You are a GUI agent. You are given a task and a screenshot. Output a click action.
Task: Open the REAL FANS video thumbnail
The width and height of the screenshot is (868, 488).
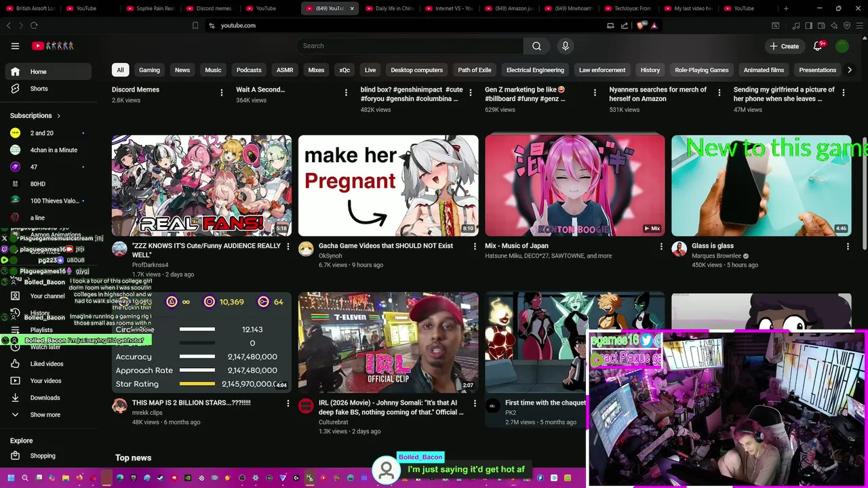click(x=201, y=186)
